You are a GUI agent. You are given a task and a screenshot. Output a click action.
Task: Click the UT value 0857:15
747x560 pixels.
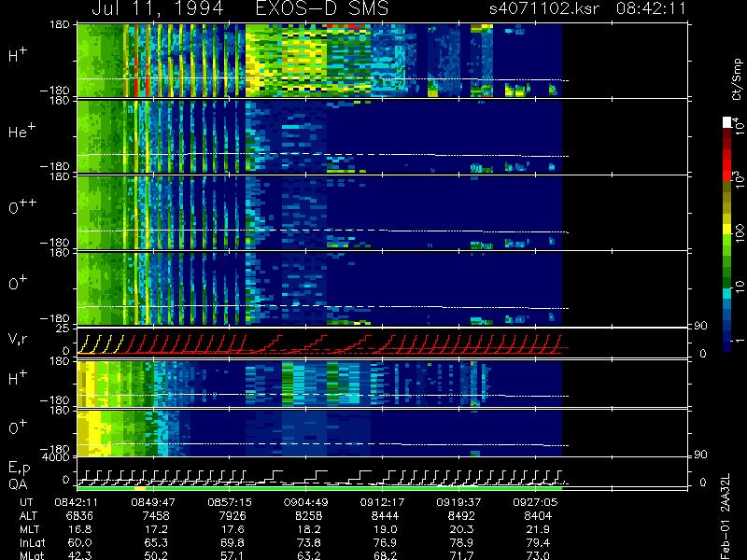(229, 502)
